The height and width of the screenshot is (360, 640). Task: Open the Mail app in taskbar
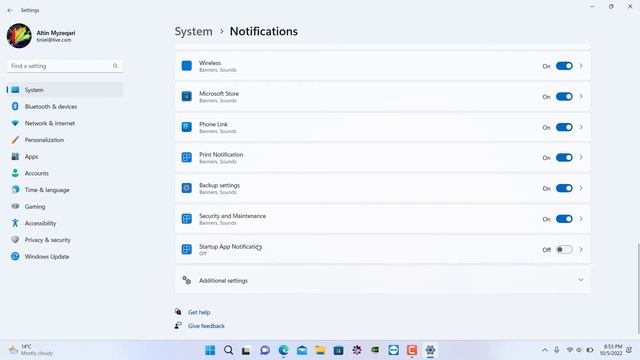pos(302,350)
